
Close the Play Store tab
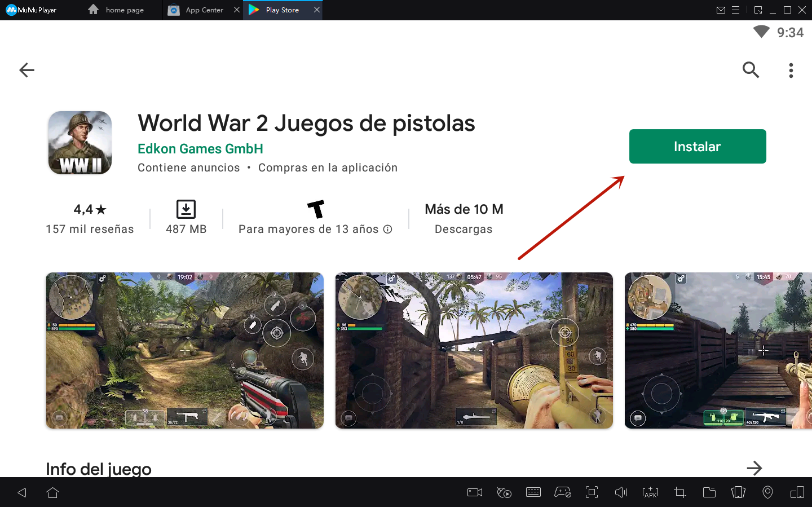[317, 10]
